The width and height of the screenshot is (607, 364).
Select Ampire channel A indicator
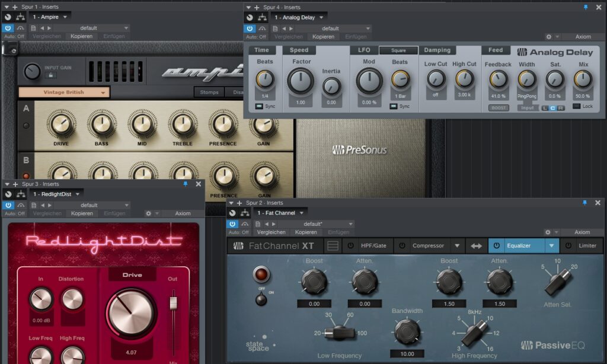(x=26, y=126)
